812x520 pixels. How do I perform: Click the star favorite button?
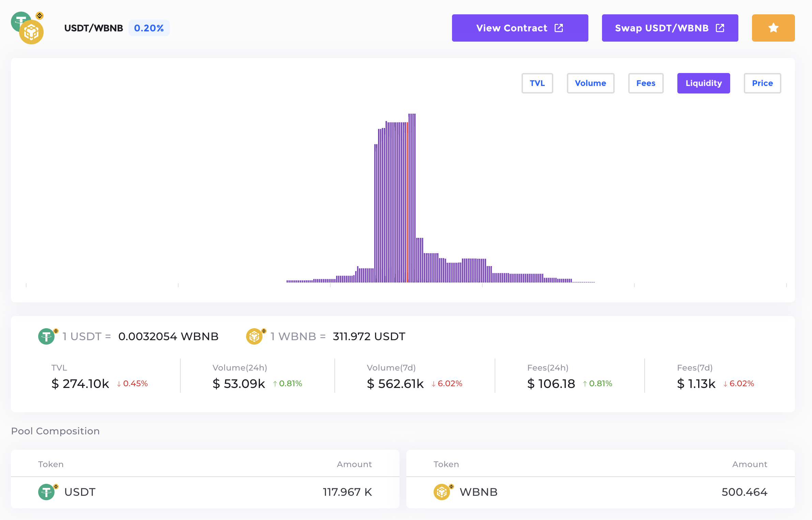(x=773, y=28)
